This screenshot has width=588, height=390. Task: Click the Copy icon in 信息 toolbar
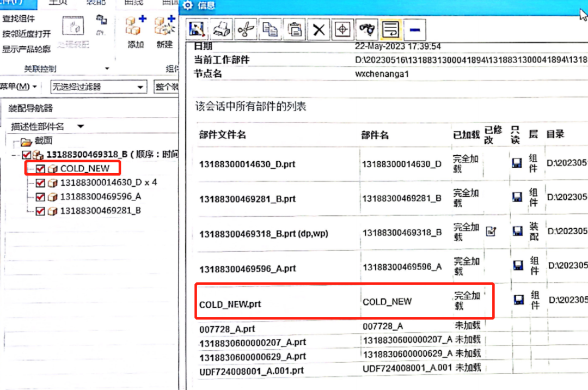coord(270,29)
